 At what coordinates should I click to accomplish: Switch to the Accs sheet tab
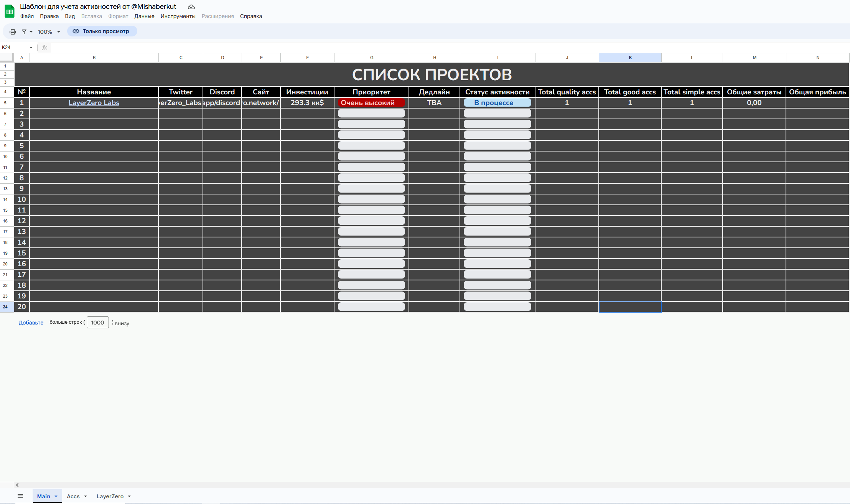[73, 496]
